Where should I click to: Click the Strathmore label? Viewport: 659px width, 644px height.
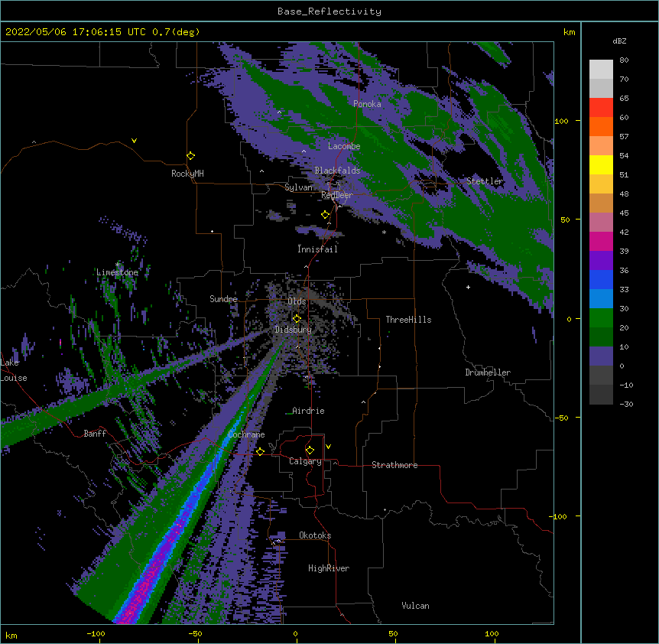coord(394,465)
